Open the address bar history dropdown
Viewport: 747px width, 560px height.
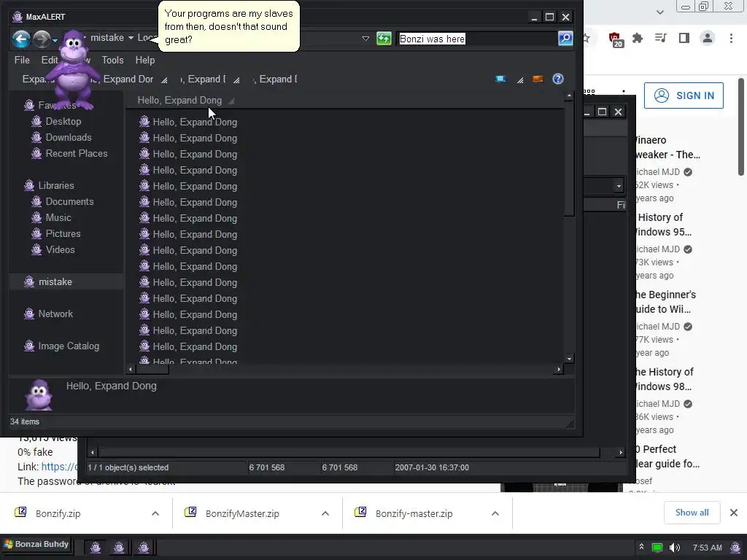(365, 39)
